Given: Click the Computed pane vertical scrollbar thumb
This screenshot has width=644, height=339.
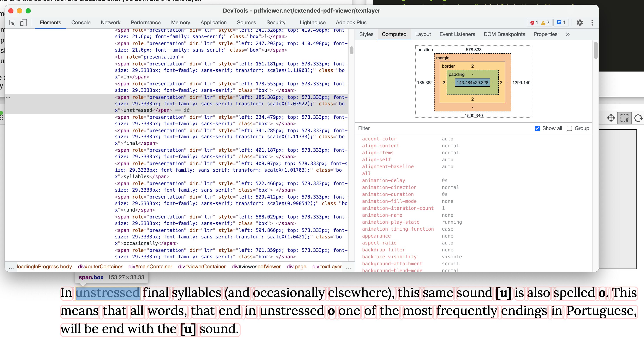Looking at the screenshot, I should tap(595, 50).
